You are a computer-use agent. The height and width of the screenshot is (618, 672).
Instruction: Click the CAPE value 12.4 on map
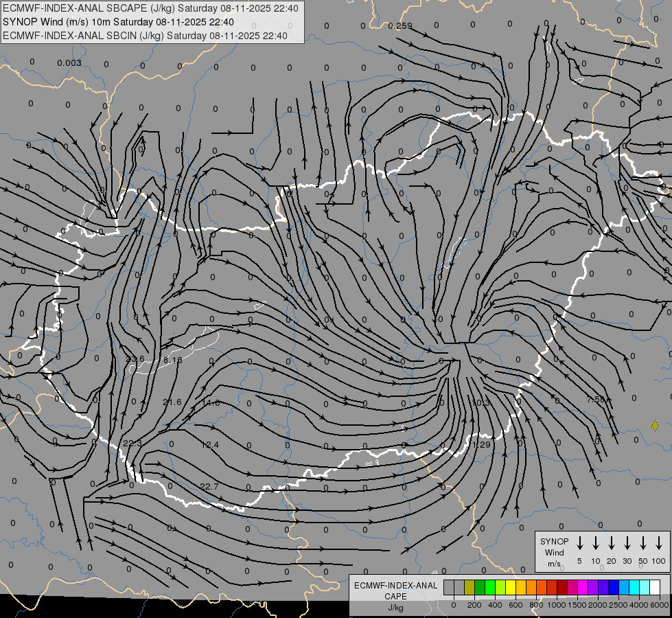[209, 445]
